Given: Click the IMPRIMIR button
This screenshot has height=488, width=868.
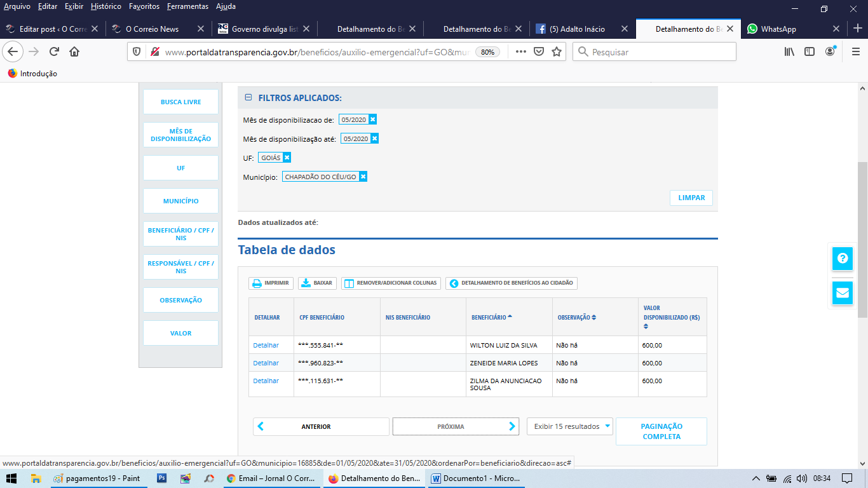Looking at the screenshot, I should [x=271, y=283].
